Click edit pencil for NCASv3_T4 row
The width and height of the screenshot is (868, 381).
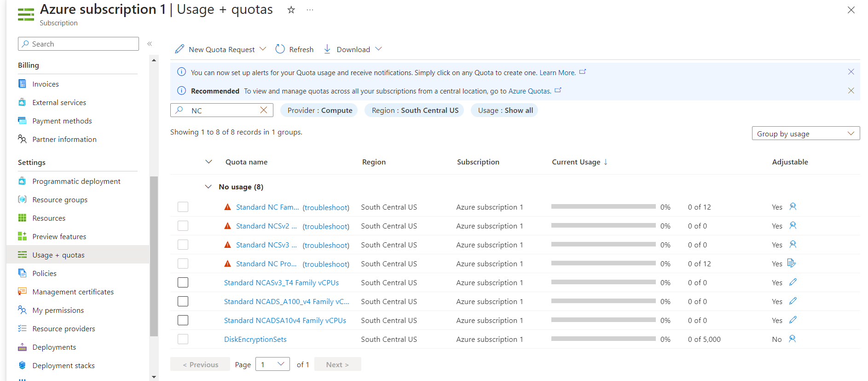click(x=793, y=282)
